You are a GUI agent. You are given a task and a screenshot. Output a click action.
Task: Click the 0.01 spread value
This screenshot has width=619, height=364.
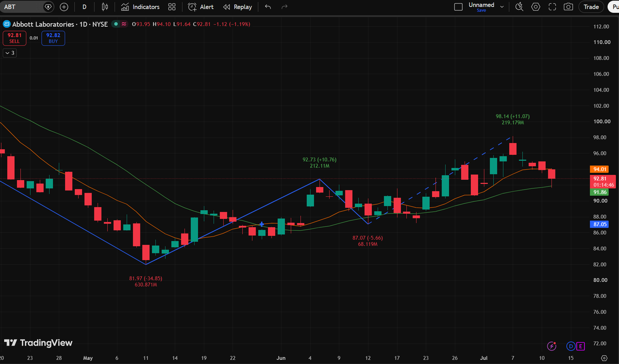[x=34, y=38]
